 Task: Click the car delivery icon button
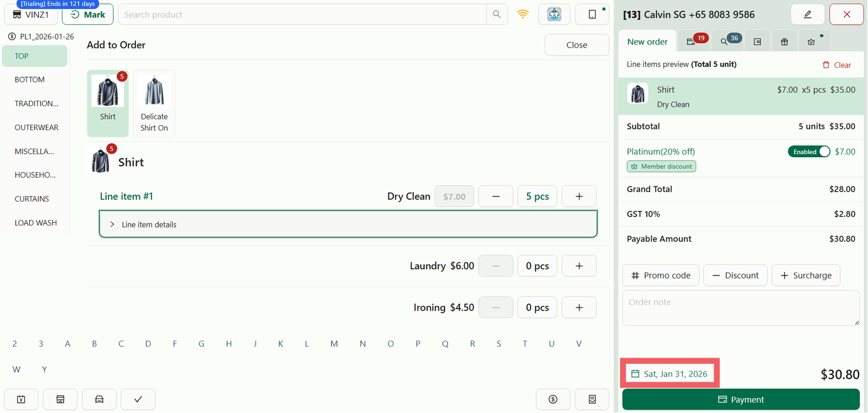tap(99, 399)
